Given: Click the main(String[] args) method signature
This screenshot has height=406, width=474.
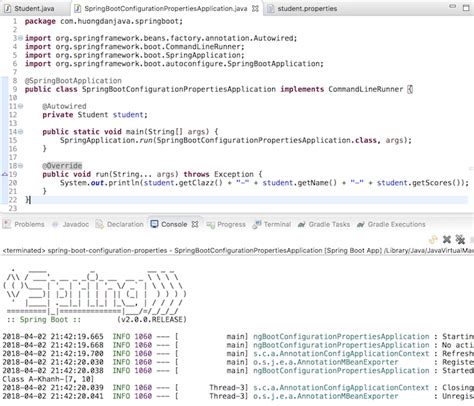Looking at the screenshot, I should coord(130,132).
